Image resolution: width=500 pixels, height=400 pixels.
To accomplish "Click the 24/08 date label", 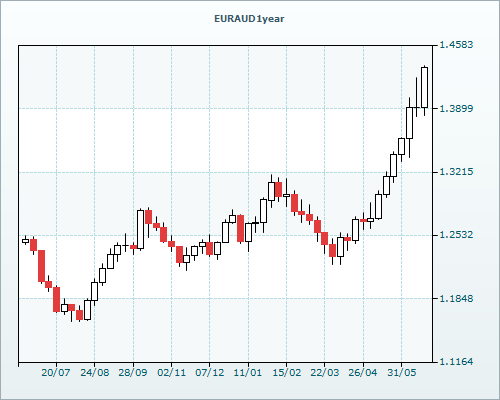I will (x=95, y=372).
